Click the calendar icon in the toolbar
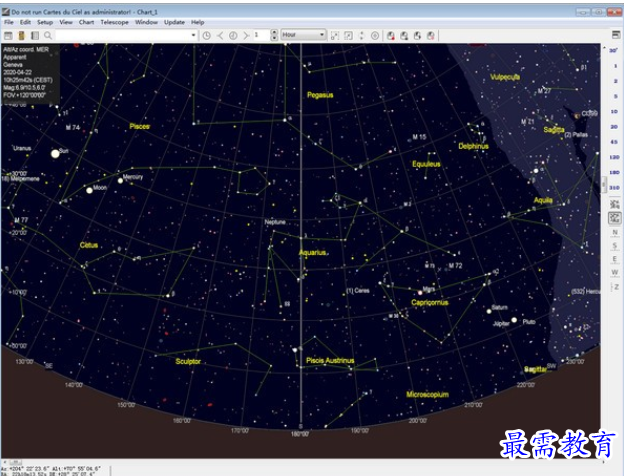This screenshot has height=476, width=624. point(8,35)
